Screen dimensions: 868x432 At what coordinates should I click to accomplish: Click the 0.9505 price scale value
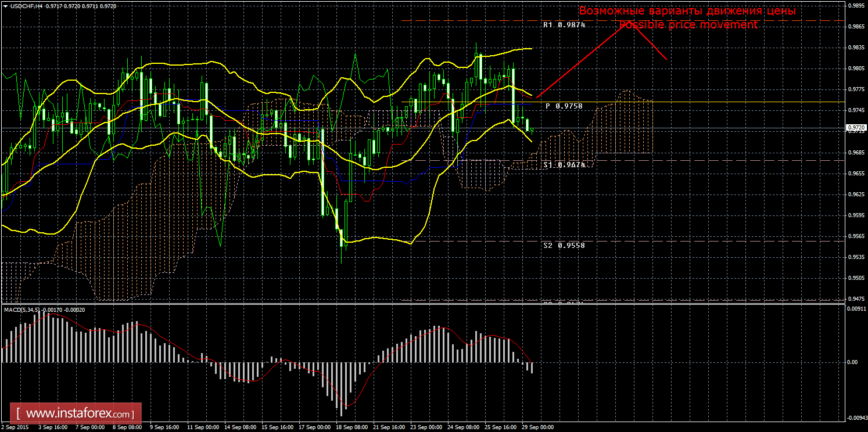pos(855,278)
